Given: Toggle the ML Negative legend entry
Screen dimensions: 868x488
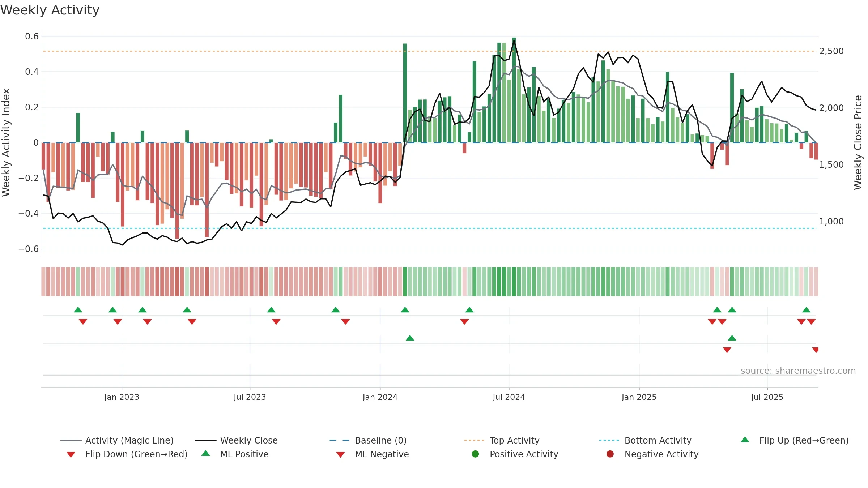Looking at the screenshot, I should [x=372, y=454].
